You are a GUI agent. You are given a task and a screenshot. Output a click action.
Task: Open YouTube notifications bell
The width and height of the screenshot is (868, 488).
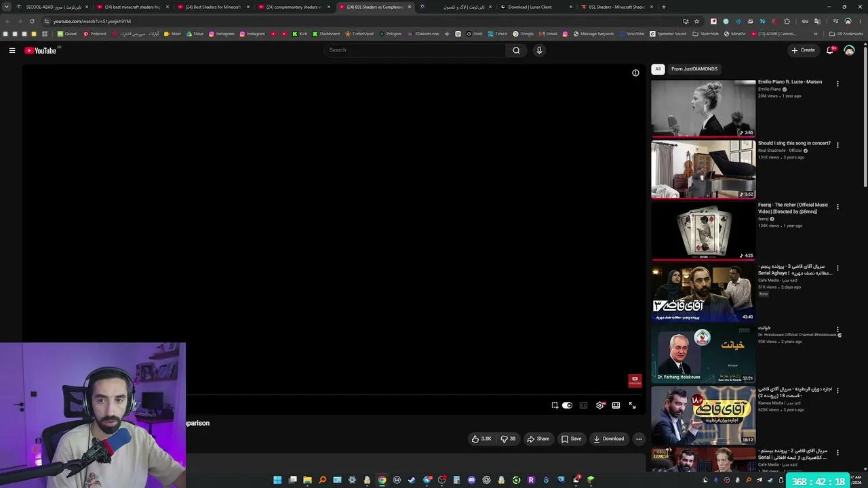pyautogui.click(x=830, y=50)
